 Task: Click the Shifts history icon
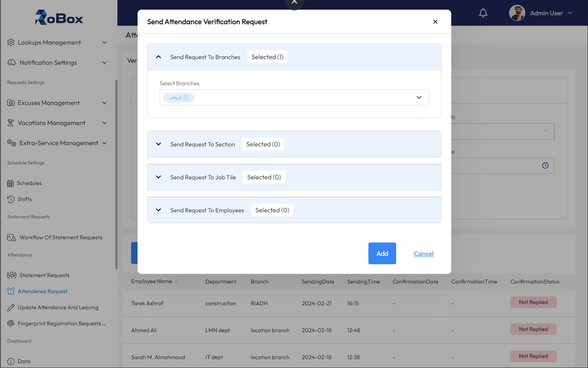click(x=11, y=199)
